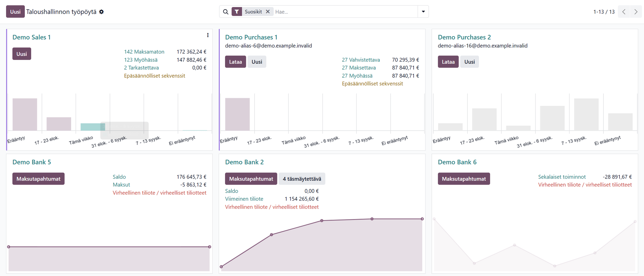The height and width of the screenshot is (276, 644).
Task: Open Maksutapahtumat for Demo Bank 5
Action: (x=39, y=179)
